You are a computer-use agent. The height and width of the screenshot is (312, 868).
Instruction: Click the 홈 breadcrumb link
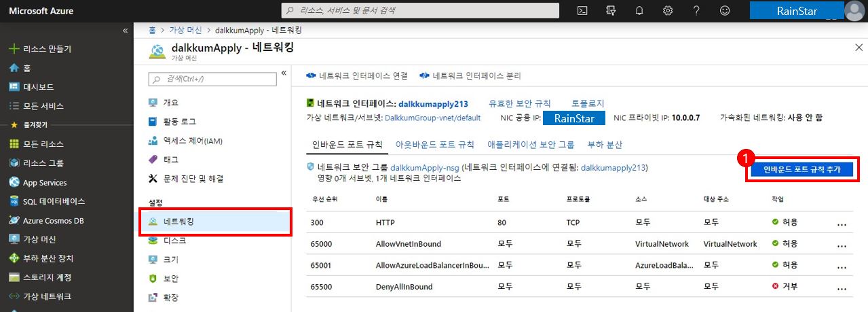(x=152, y=31)
